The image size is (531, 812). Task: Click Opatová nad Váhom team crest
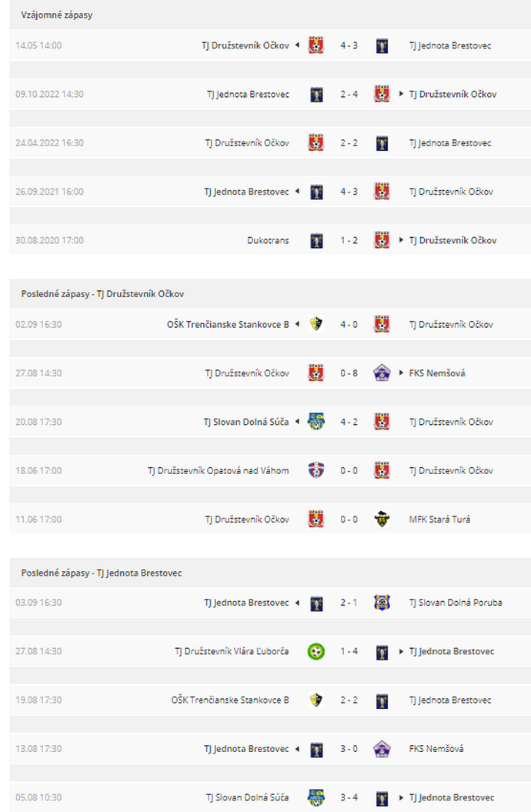316,470
